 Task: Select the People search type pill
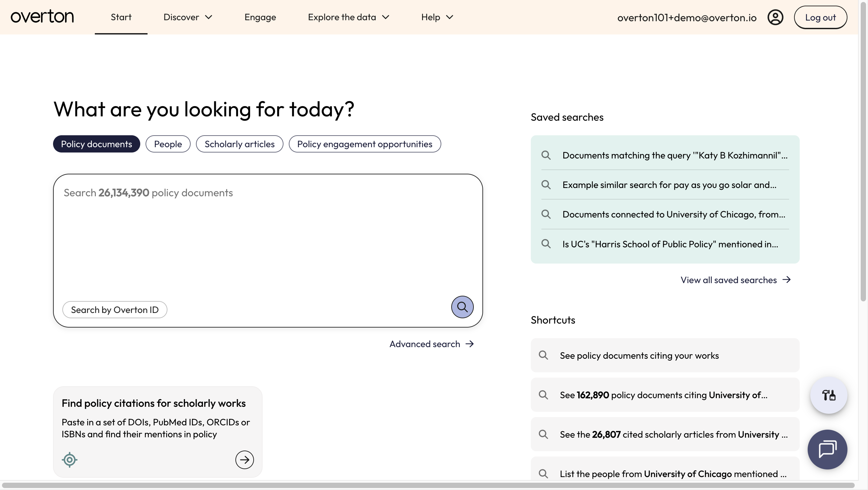tap(168, 144)
